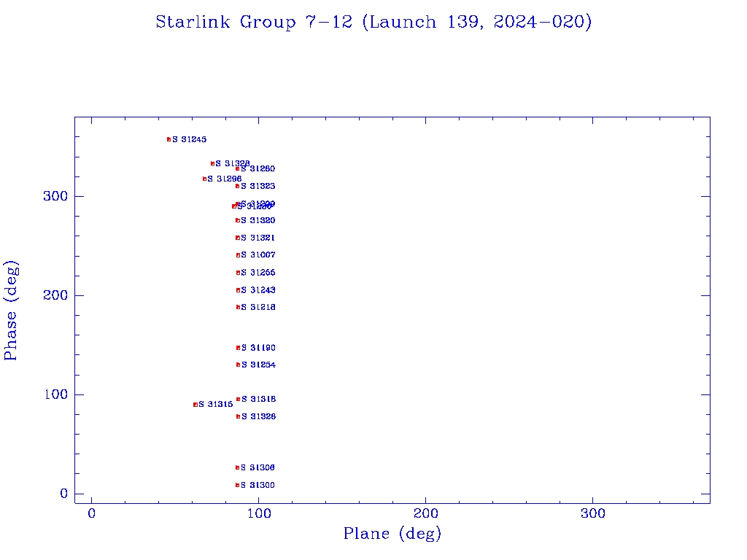Select the 'S 31326' satellite label
Screen dimensions: 747x560
pyautogui.click(x=258, y=416)
